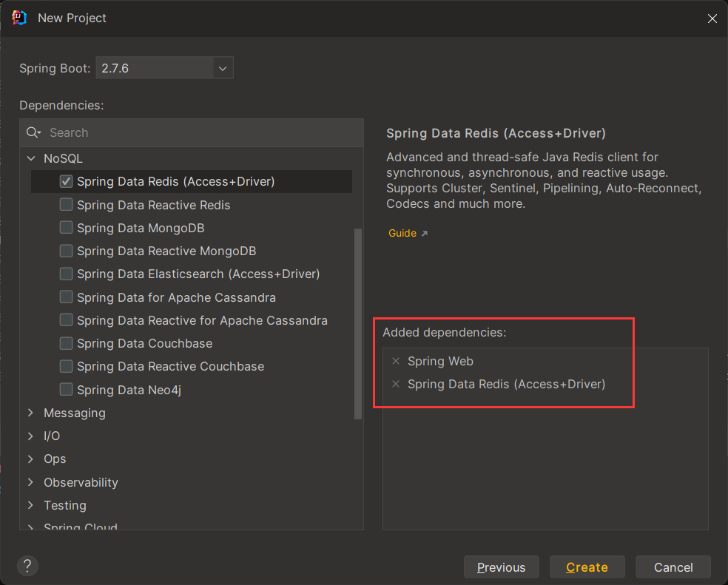
Task: Uncheck Spring Data Redis (Access+Driver)
Action: (66, 181)
